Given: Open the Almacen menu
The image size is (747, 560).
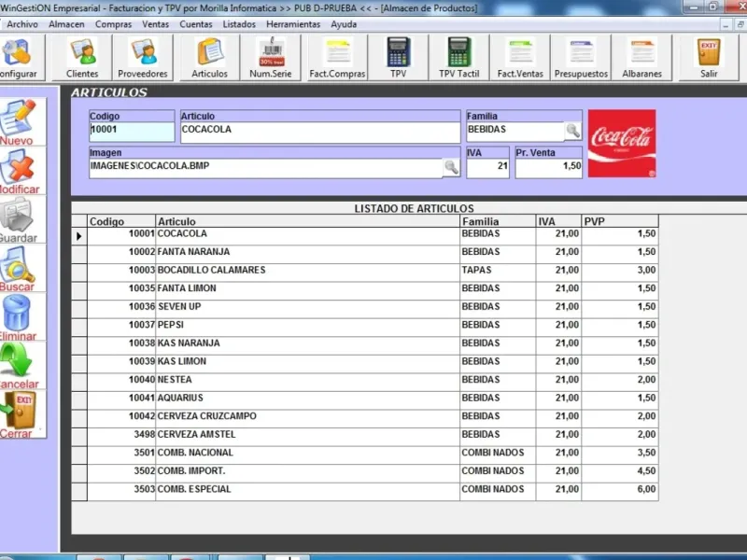Looking at the screenshot, I should [x=66, y=23].
